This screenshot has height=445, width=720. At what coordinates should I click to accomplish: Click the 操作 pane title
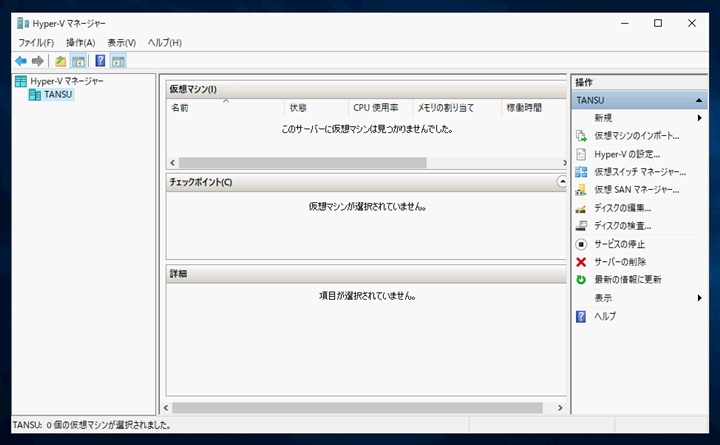pyautogui.click(x=584, y=83)
